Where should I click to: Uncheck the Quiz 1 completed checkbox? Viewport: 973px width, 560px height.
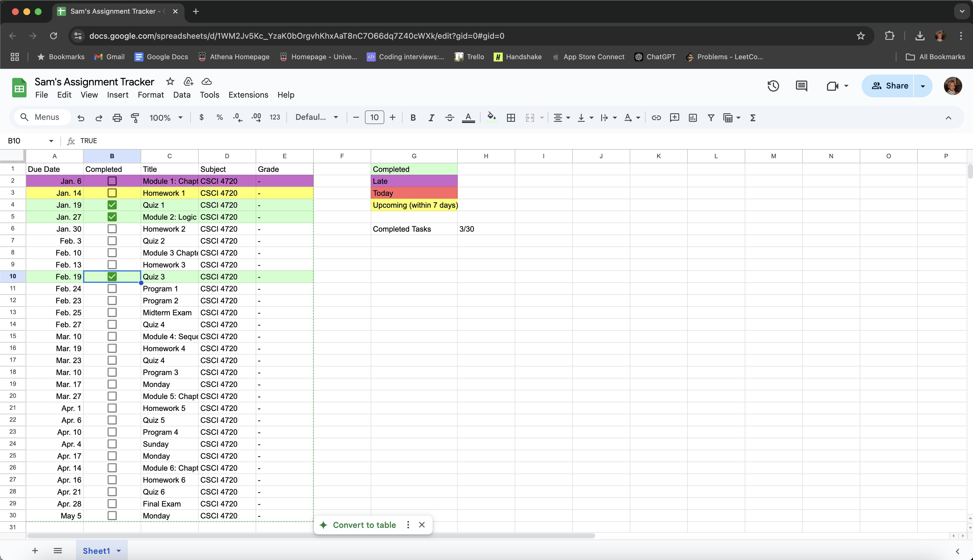click(x=112, y=205)
